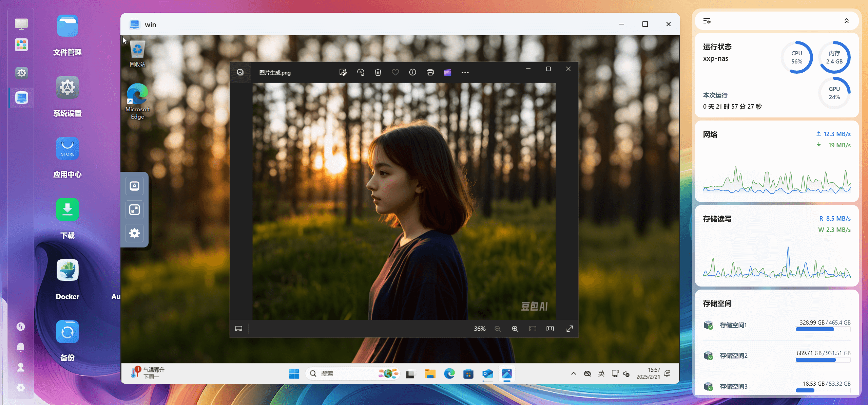The height and width of the screenshot is (405, 868).
Task: View image at actual size 1:1
Action: point(550,329)
